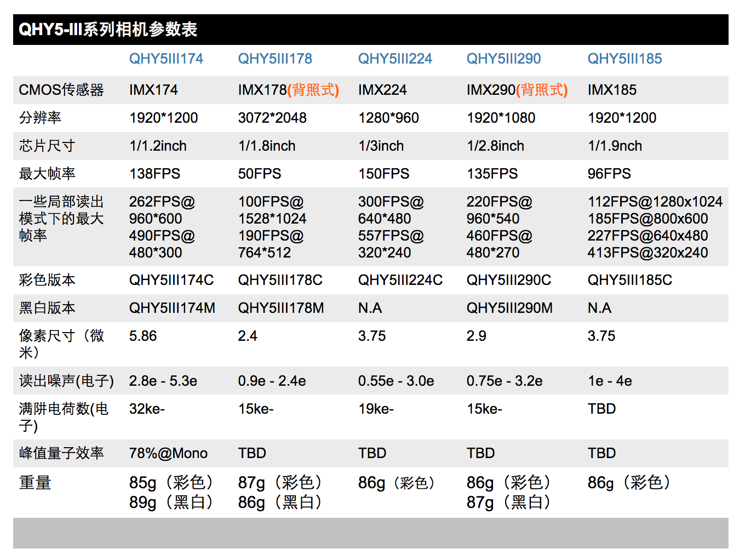Click the 220FPS@ 960*540 cell
Screen dimensions: 745x560
500,210
